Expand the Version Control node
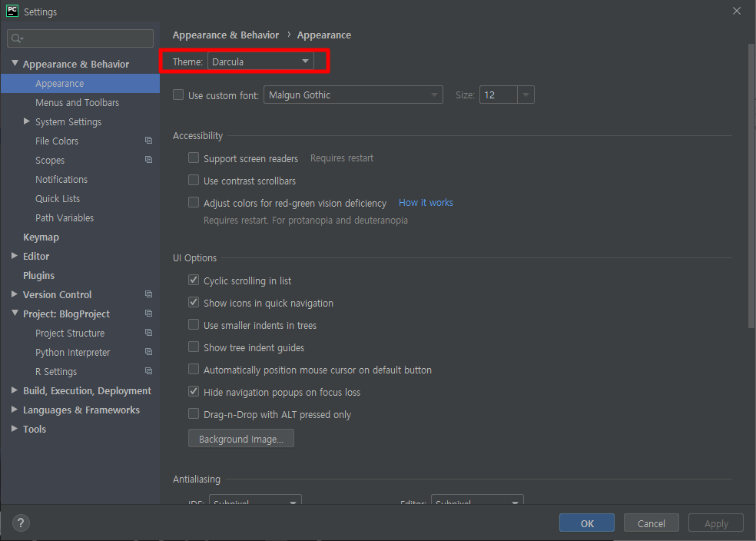 pyautogui.click(x=15, y=294)
